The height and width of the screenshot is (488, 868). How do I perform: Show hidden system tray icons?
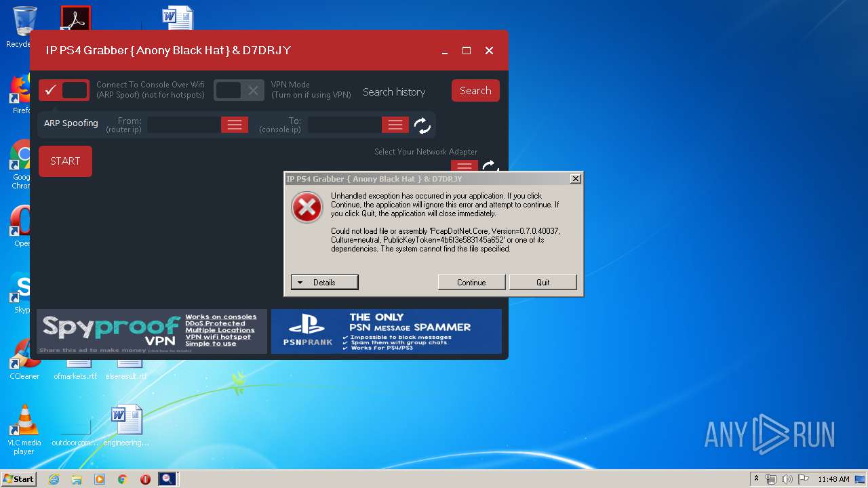pyautogui.click(x=756, y=479)
